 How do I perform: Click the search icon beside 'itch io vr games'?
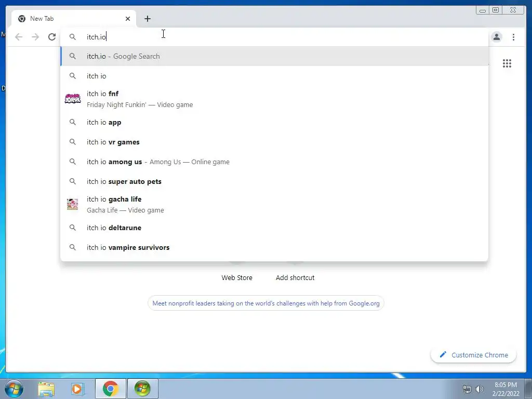coord(73,141)
